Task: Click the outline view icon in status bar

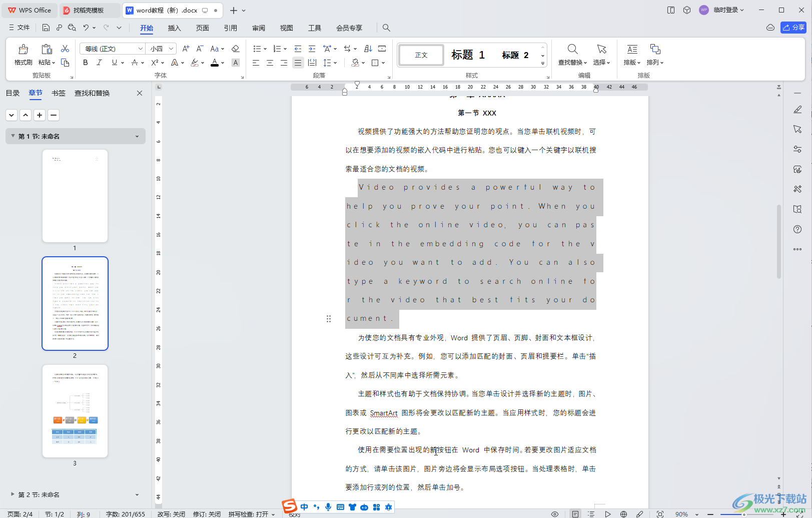Action: coord(591,514)
